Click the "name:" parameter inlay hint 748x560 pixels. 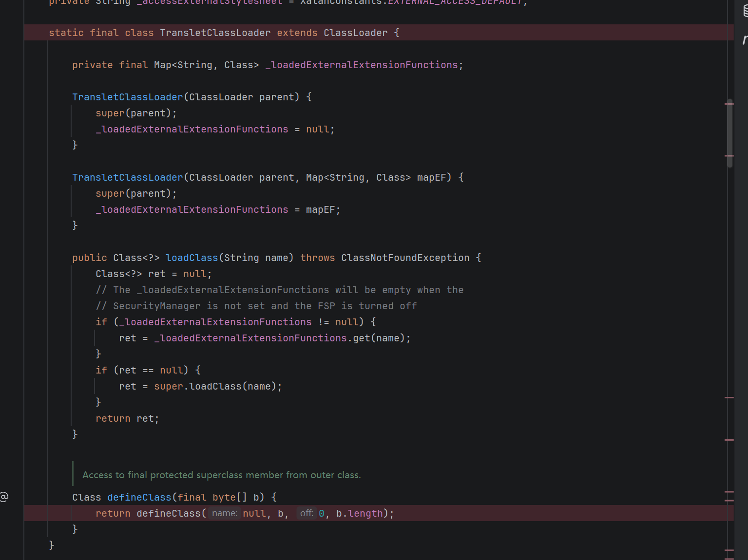[224, 513]
